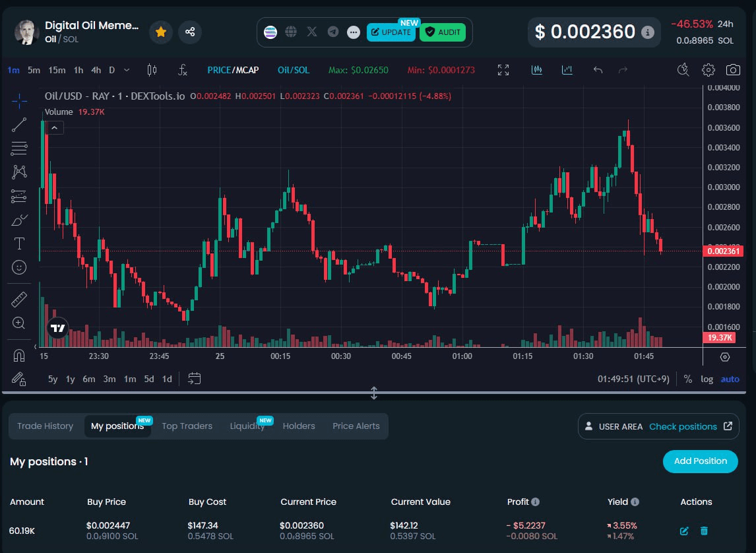Open the token's Telegram channel
Screen dimensions: 756x553
pos(332,32)
